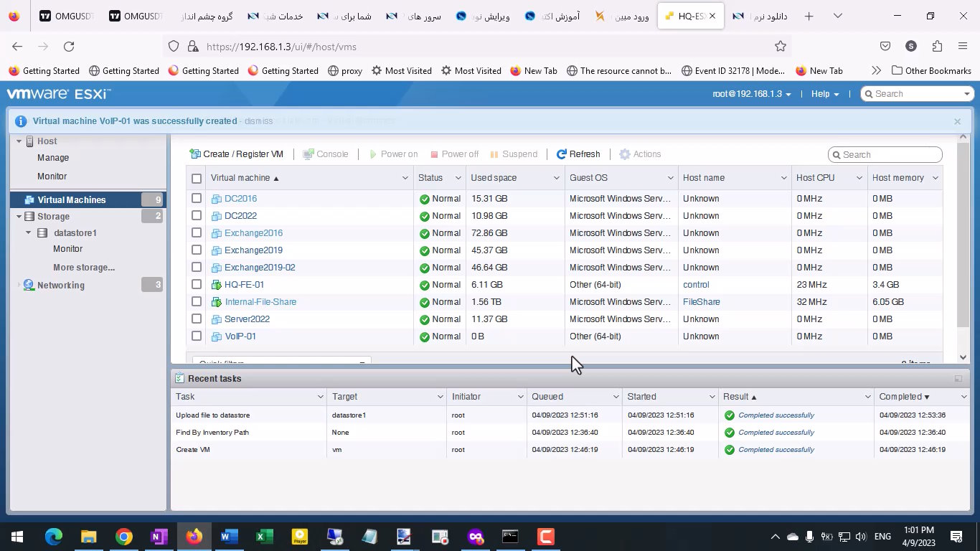Reload the page in Firefox

pyautogui.click(x=69, y=47)
